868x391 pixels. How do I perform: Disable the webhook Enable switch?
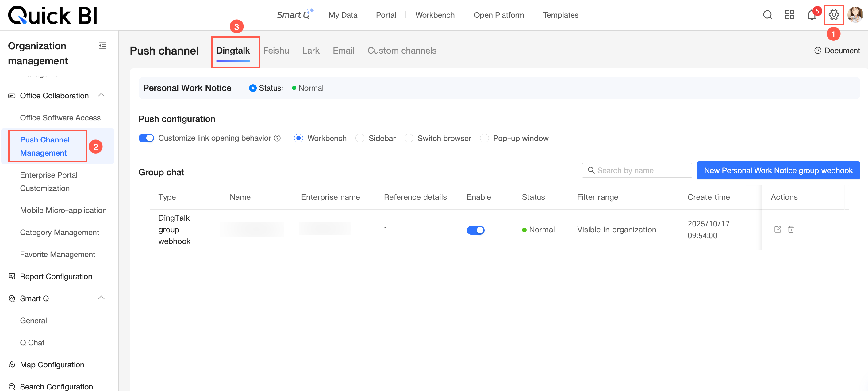475,230
